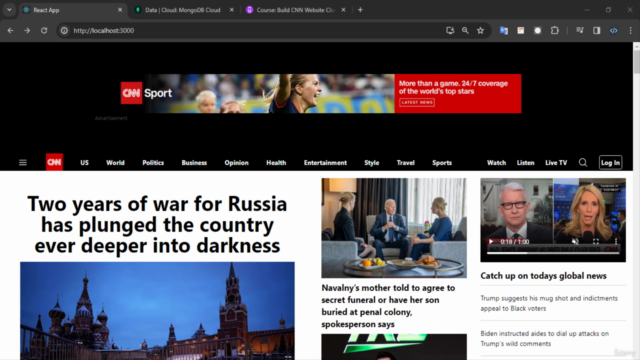Click the blue code extension icon
Viewport: 640px width, 360px height.
coord(613,31)
